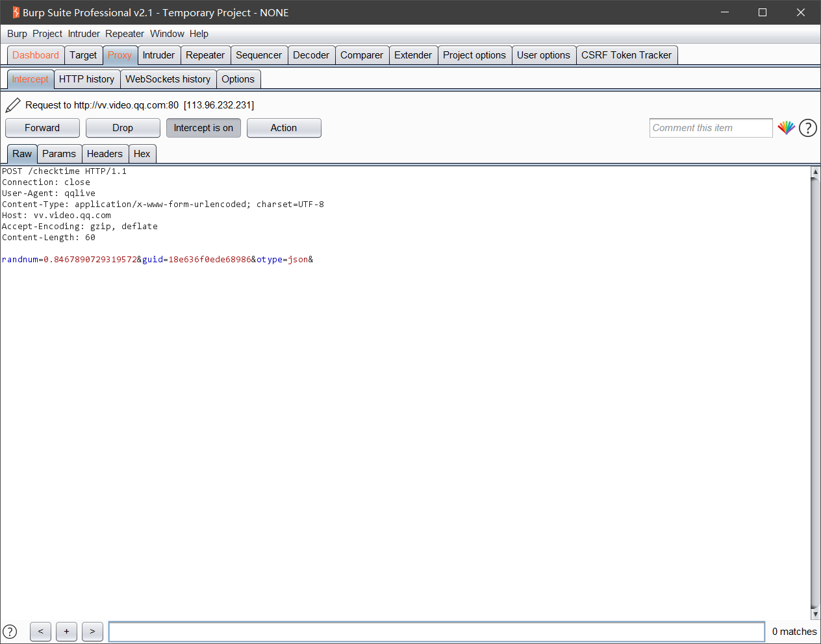Screen dimensions: 821x644
Task: Click the Burp Suite logo icon
Action: pyautogui.click(x=16, y=12)
